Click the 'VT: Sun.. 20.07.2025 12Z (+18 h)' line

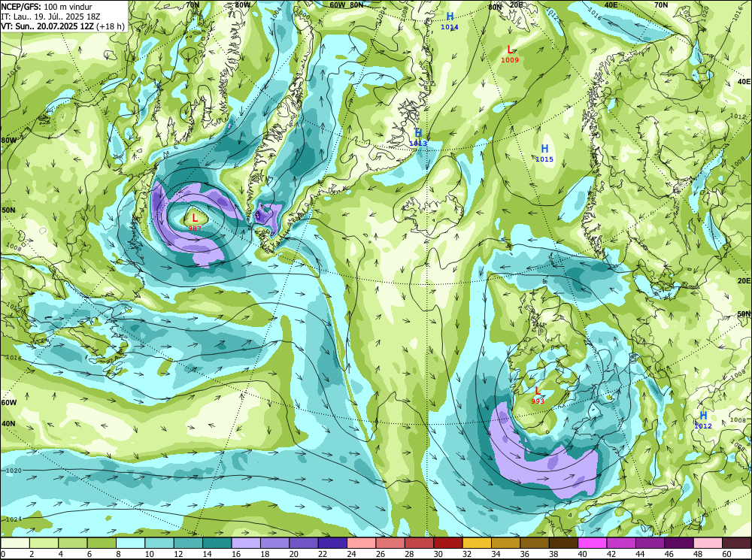click(63, 26)
